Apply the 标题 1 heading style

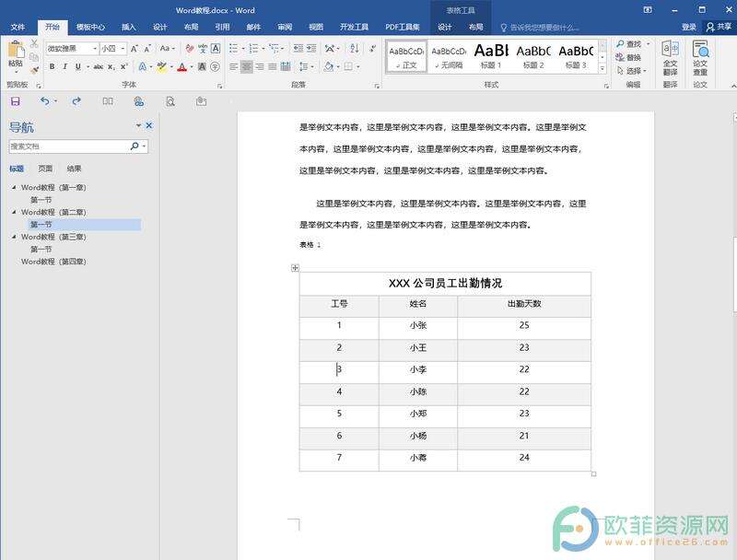coord(491,56)
